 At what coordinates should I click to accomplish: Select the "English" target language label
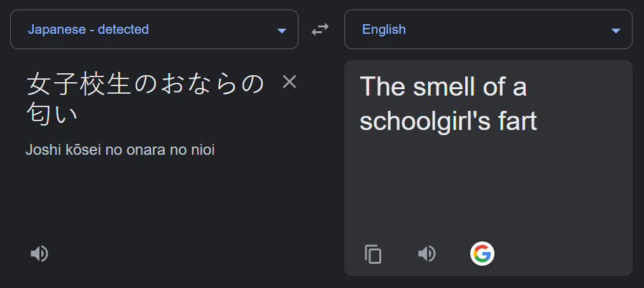coord(384,29)
